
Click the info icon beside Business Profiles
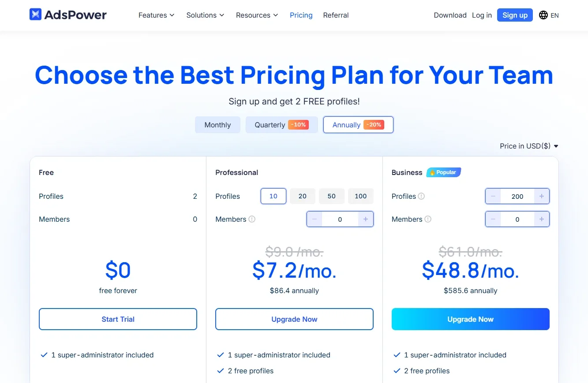point(421,196)
